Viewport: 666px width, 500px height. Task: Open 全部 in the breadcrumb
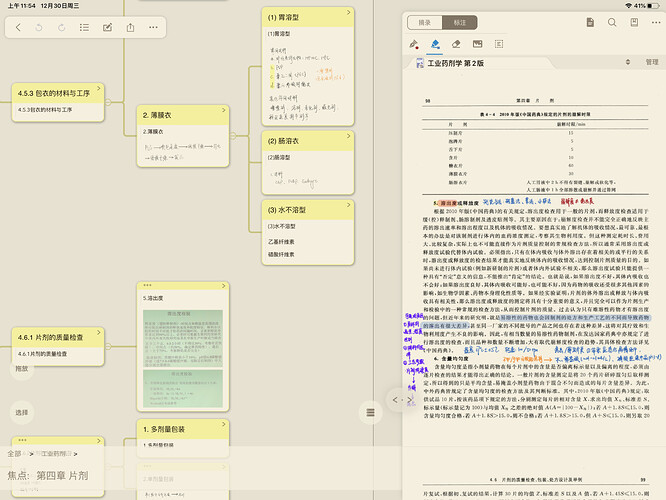pyautogui.click(x=14, y=454)
